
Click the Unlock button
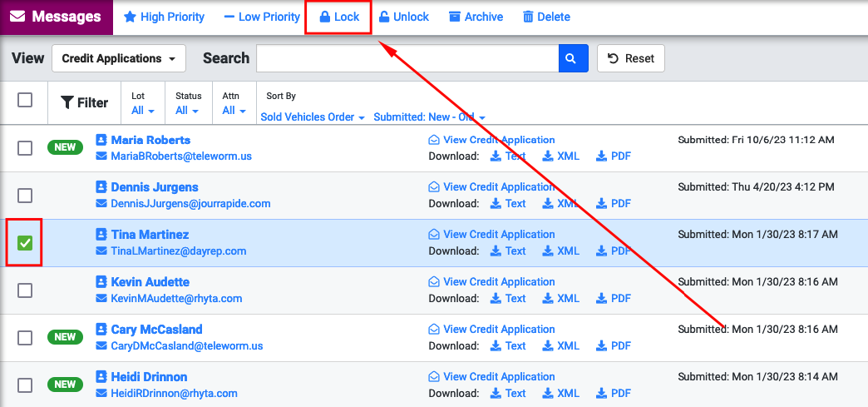tap(403, 17)
